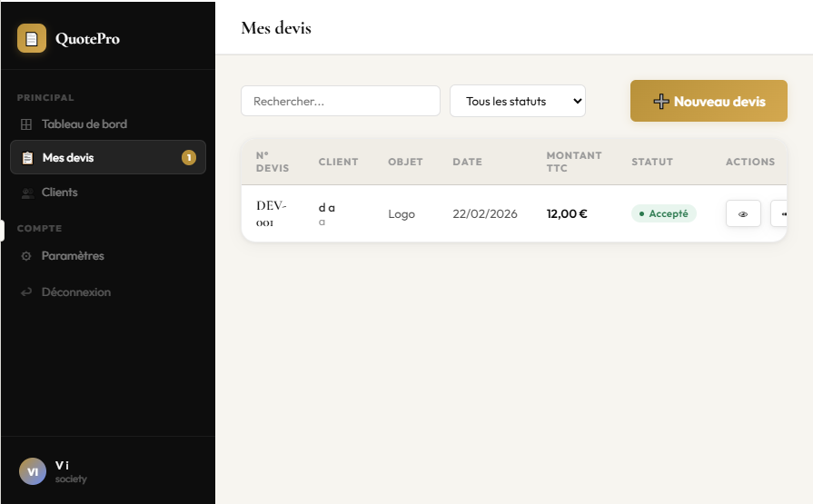Image resolution: width=813 pixels, height=504 pixels.
Task: Click the Mes devis count badge
Action: coord(188,158)
